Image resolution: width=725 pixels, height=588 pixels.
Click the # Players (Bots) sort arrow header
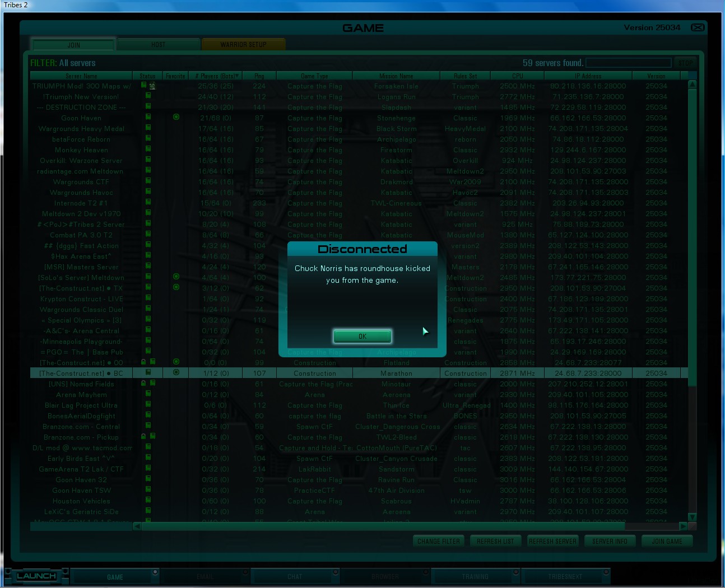[x=216, y=76]
